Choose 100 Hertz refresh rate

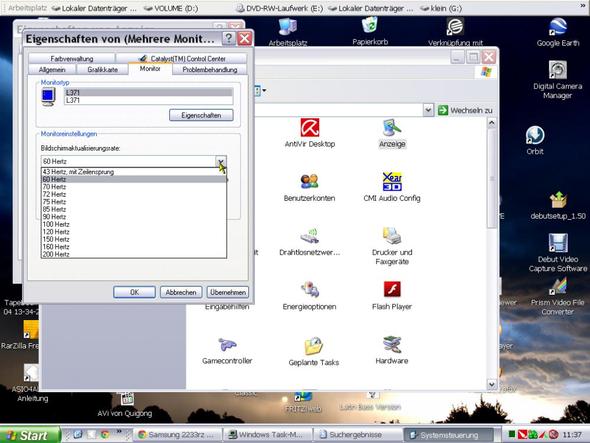tap(134, 225)
